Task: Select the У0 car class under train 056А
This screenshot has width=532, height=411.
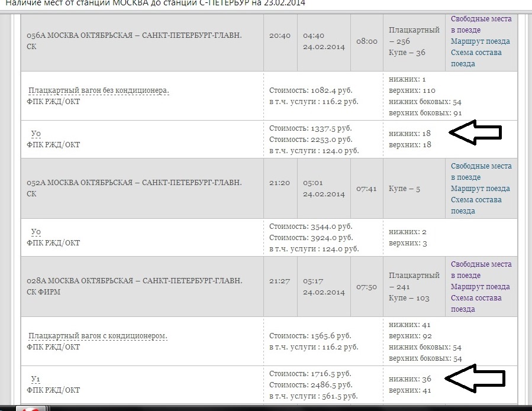Action: click(x=36, y=134)
